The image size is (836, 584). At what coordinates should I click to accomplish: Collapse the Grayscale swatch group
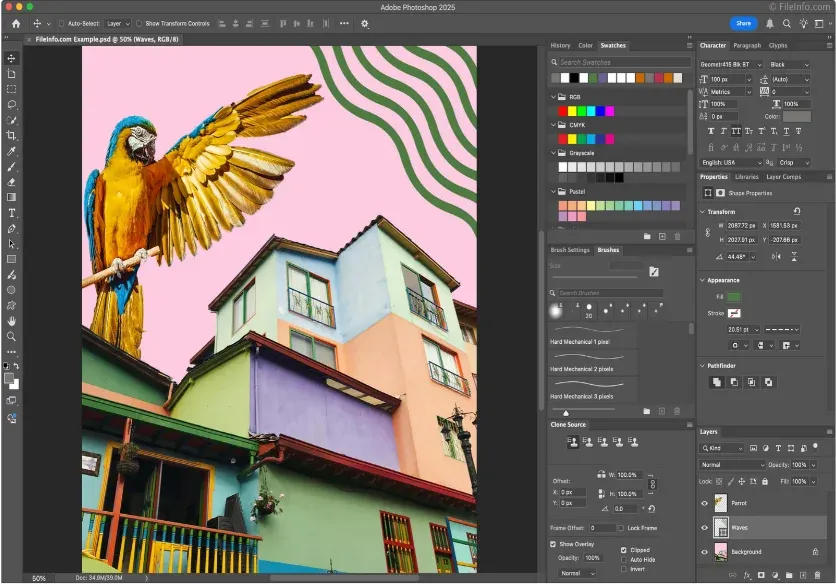click(x=553, y=153)
